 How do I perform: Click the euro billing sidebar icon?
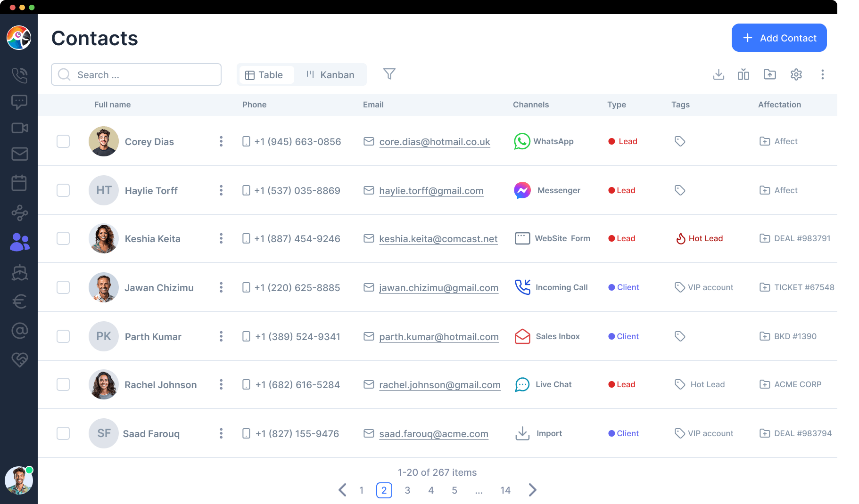click(19, 301)
